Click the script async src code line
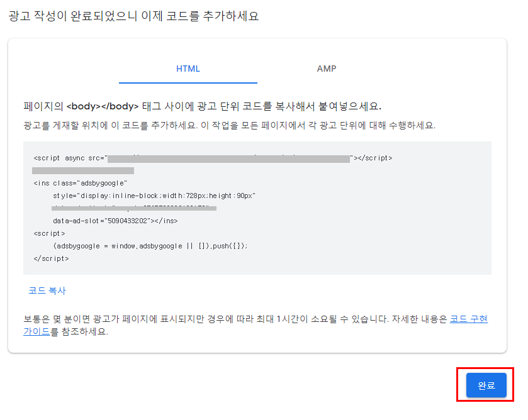 coord(213,158)
